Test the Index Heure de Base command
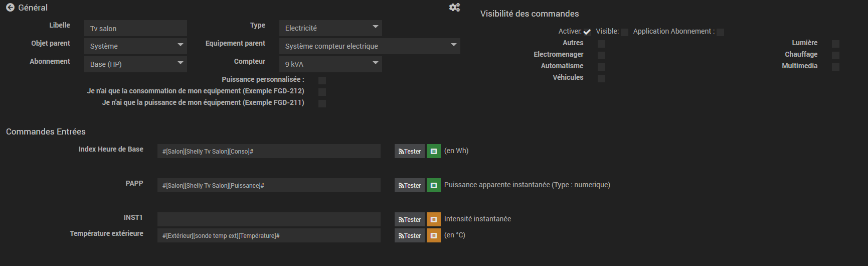 [409, 151]
